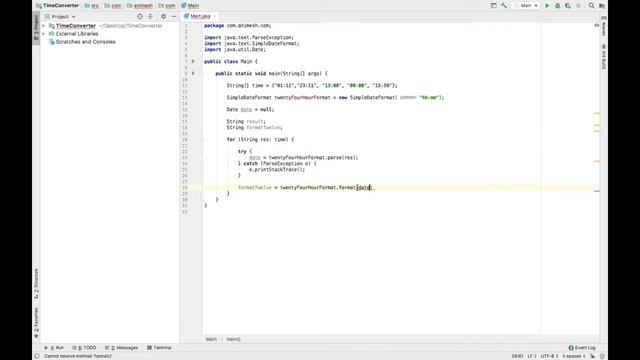Image resolution: width=640 pixels, height=360 pixels.
Task: Open the Main run configuration dropdown
Action: click(526, 6)
